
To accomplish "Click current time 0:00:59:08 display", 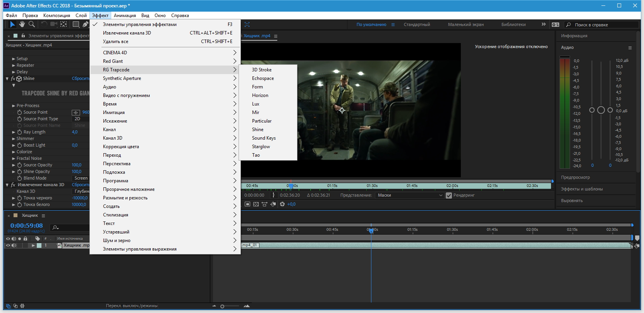I will 27,225.
